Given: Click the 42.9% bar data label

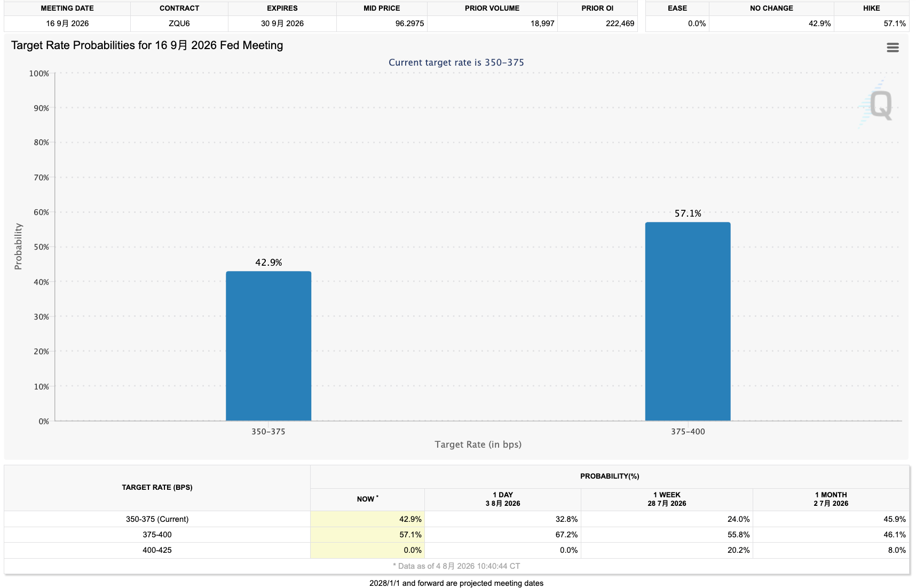Looking at the screenshot, I should tap(269, 263).
